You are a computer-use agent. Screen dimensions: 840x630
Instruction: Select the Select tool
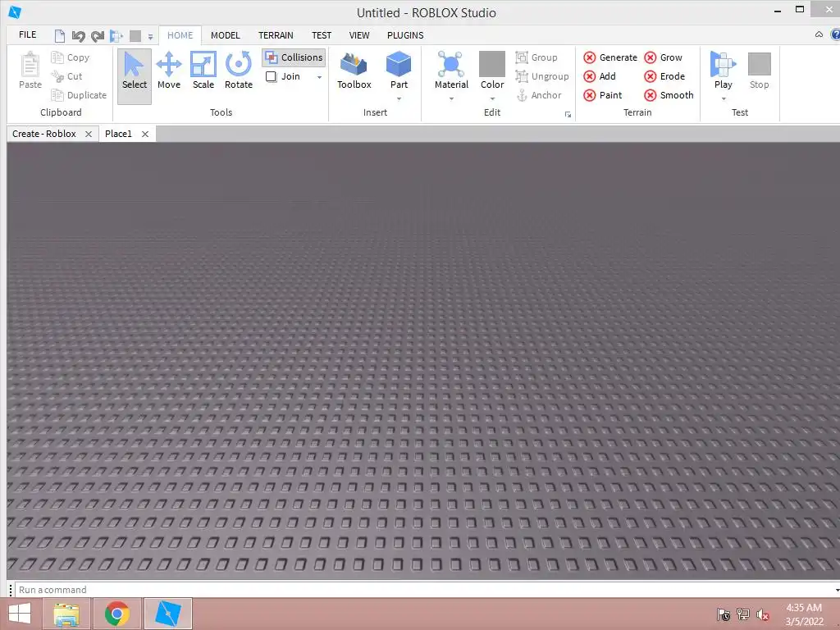pos(134,76)
